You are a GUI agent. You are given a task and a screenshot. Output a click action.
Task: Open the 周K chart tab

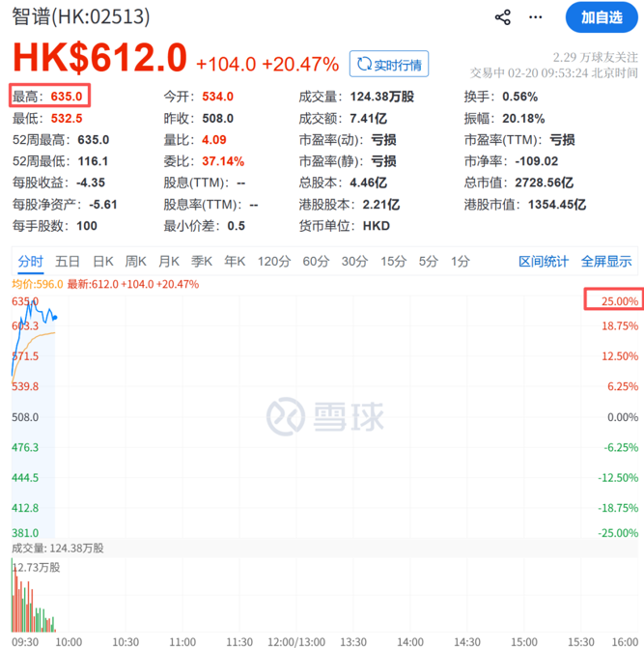point(136,261)
